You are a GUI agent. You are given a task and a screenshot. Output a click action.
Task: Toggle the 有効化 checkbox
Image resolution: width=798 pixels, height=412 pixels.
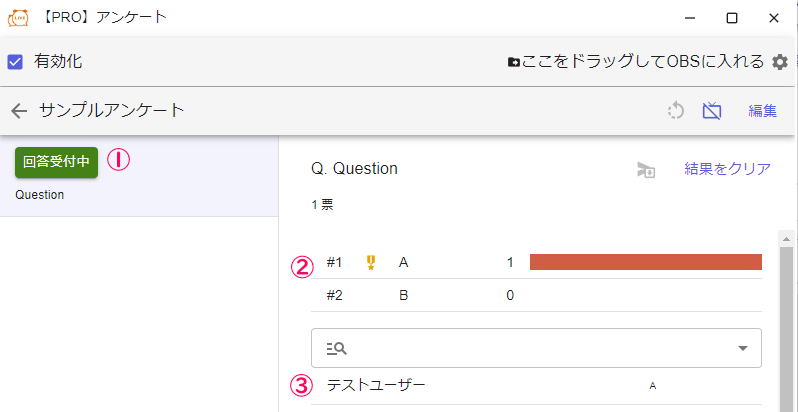pos(15,62)
